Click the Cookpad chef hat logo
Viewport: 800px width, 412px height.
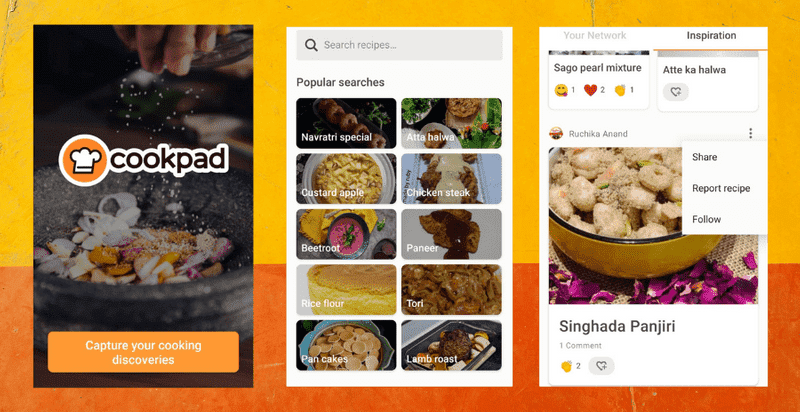84,160
